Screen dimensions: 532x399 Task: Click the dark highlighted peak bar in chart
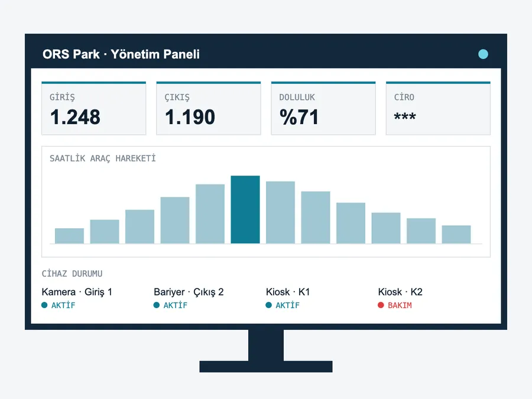tap(245, 209)
